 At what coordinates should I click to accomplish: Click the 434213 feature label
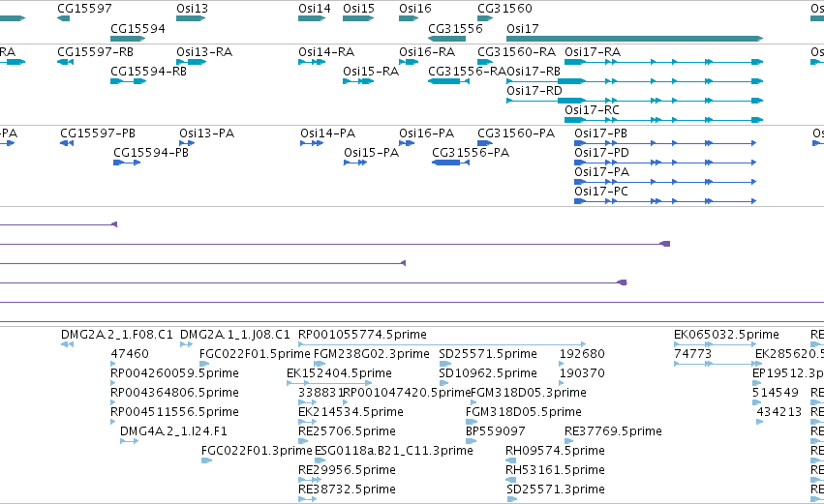coord(778,413)
